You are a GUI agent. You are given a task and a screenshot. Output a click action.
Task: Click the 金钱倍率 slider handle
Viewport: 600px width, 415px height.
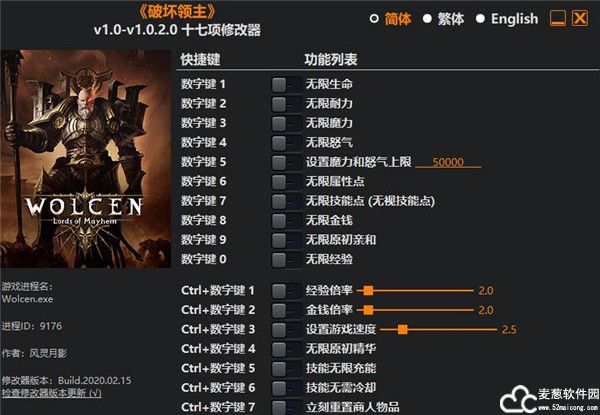pyautogui.click(x=368, y=310)
